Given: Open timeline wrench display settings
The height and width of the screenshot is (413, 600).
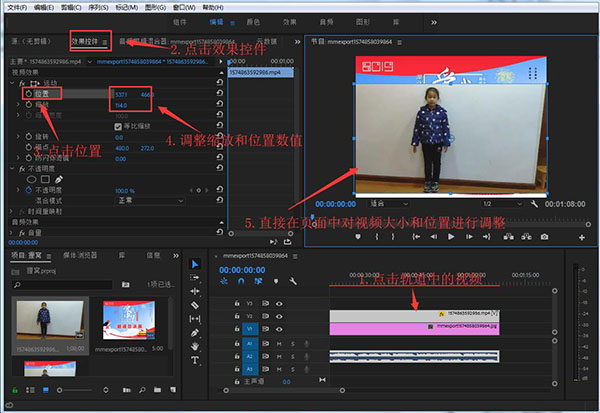Looking at the screenshot, I should pyautogui.click(x=293, y=281).
